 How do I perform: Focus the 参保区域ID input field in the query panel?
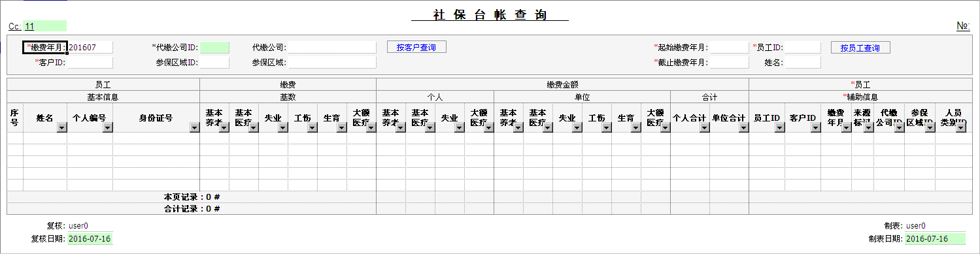214,63
